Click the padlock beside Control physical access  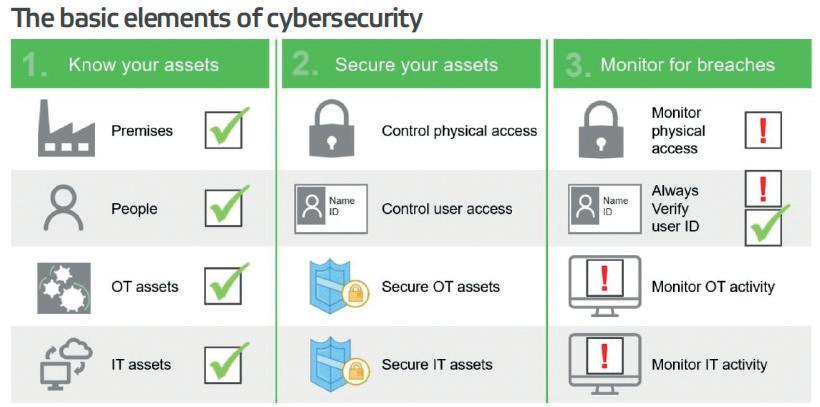(331, 130)
